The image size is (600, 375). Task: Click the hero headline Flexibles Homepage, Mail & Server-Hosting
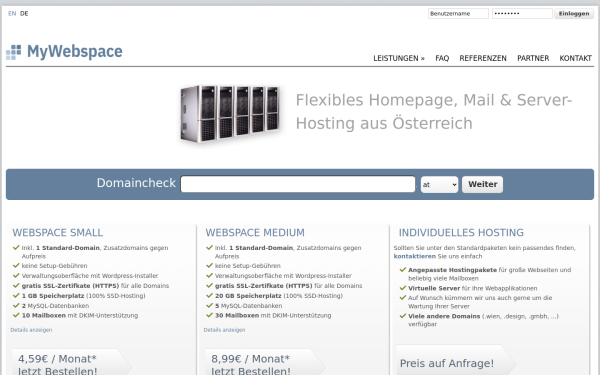coord(434,111)
